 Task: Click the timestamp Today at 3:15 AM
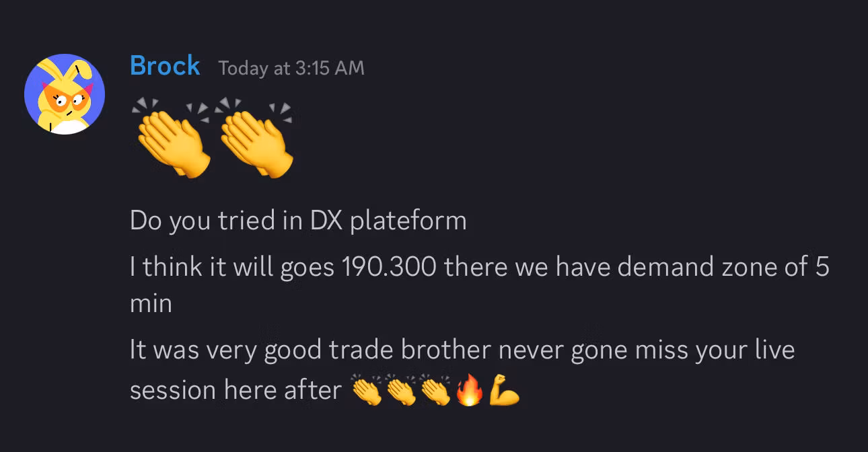click(x=291, y=68)
